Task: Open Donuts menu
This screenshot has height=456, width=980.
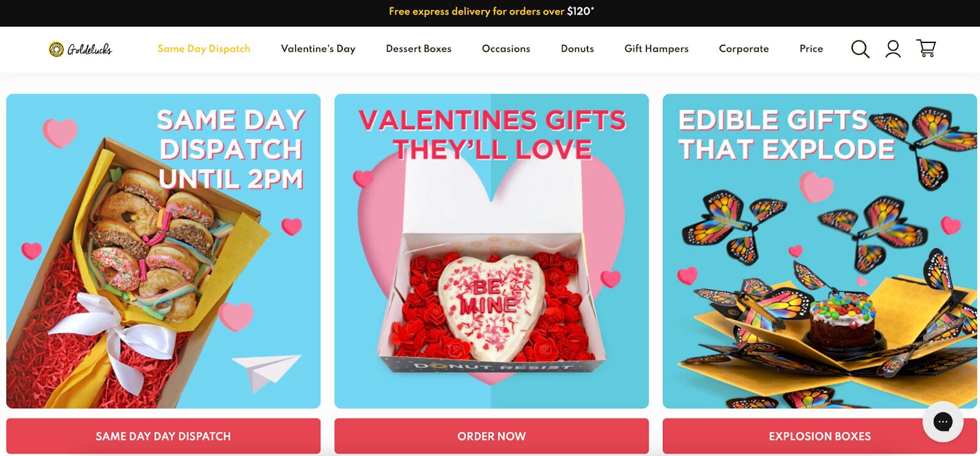Action: click(x=578, y=48)
